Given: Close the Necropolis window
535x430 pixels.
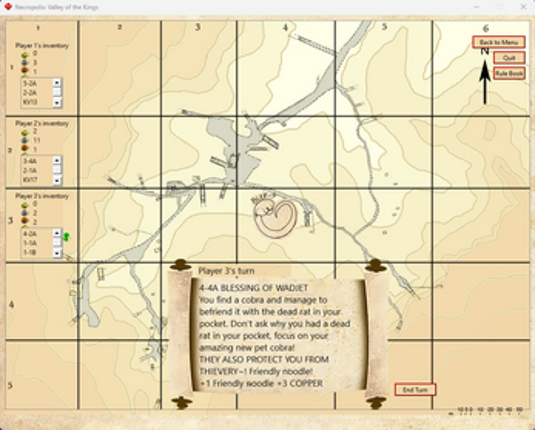Looking at the screenshot, I should tap(523, 7).
